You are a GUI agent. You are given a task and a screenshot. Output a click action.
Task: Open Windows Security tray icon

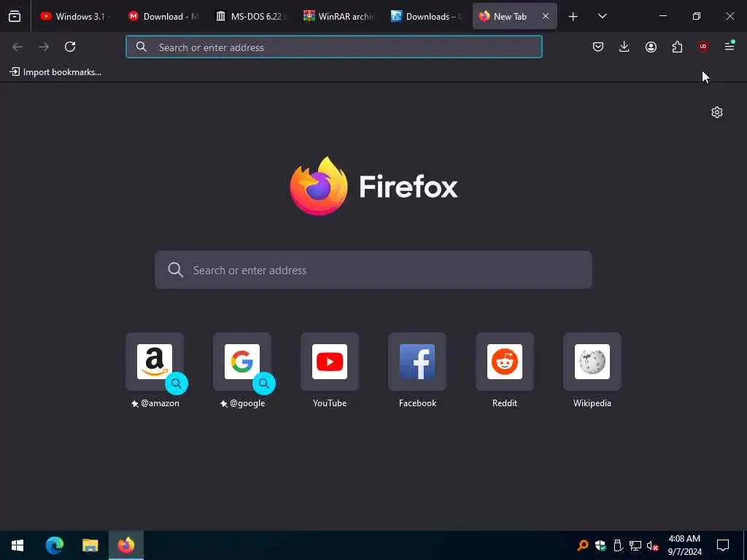click(x=600, y=545)
